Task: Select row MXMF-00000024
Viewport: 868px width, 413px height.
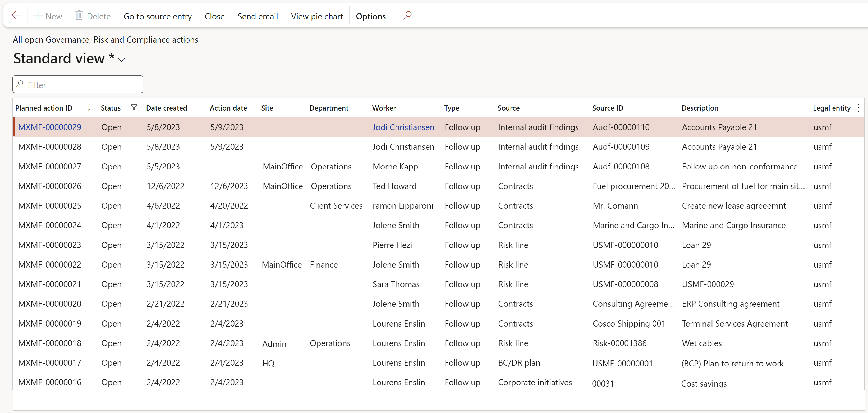Action: click(x=439, y=225)
